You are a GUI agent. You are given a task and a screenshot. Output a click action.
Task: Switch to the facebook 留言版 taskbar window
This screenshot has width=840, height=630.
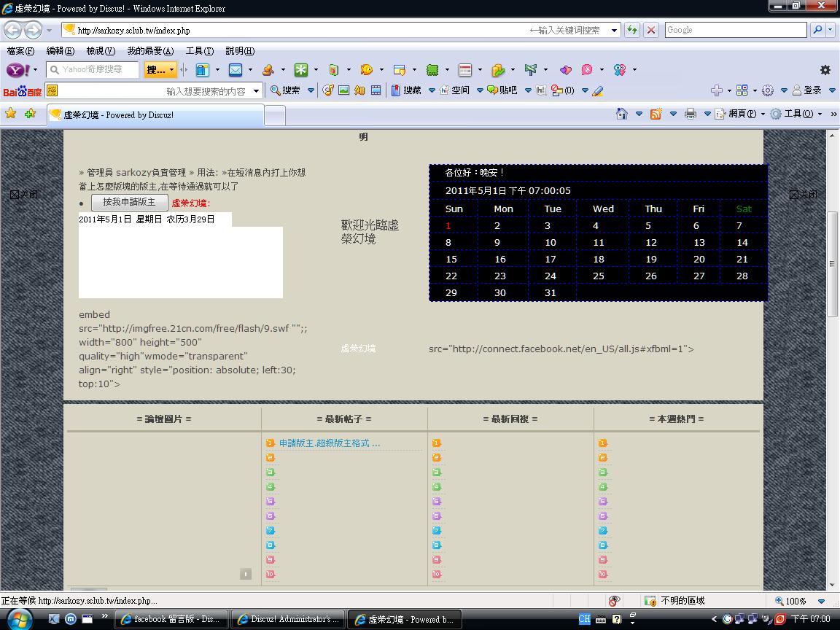coord(171,619)
